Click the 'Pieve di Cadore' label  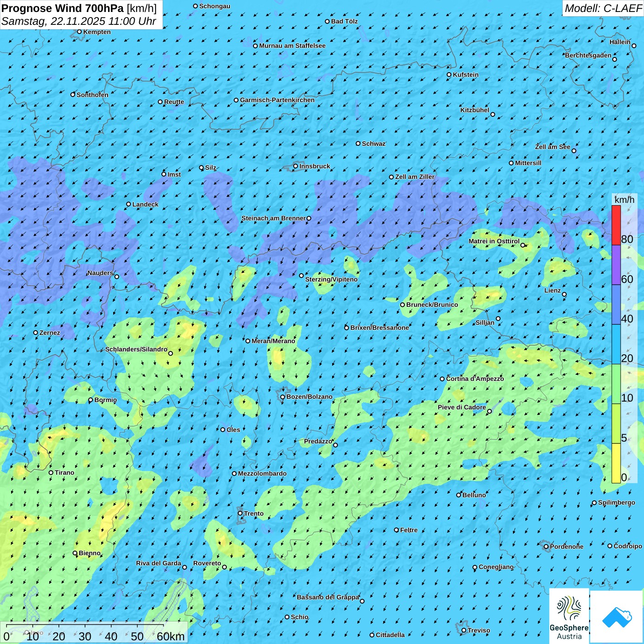(x=462, y=407)
